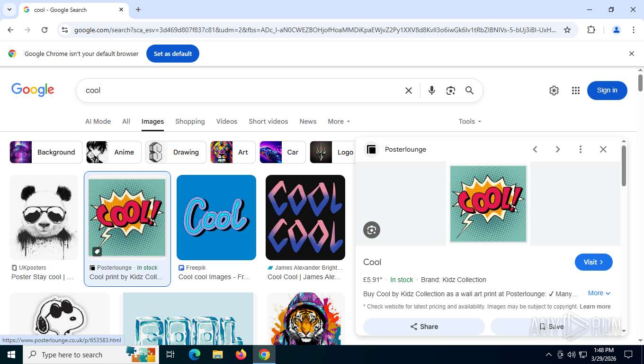Open Search by image camera icon
The width and height of the screenshot is (644, 364).
tap(450, 91)
